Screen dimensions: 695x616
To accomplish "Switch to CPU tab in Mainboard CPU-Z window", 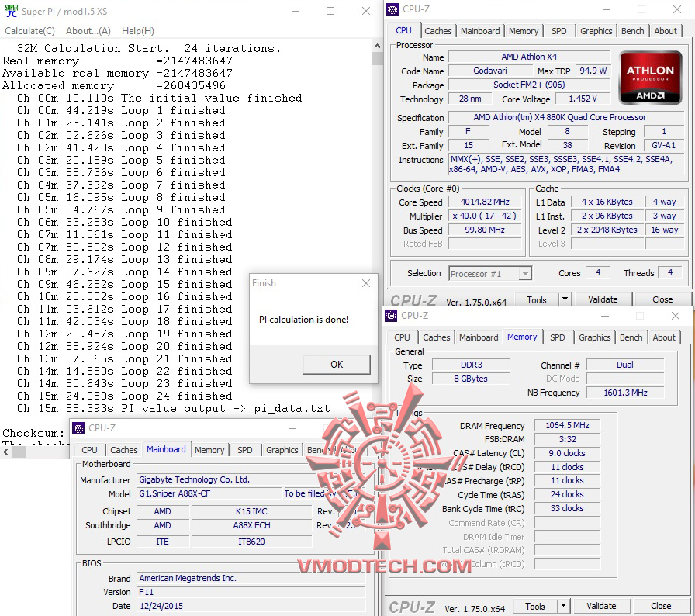I will point(89,450).
